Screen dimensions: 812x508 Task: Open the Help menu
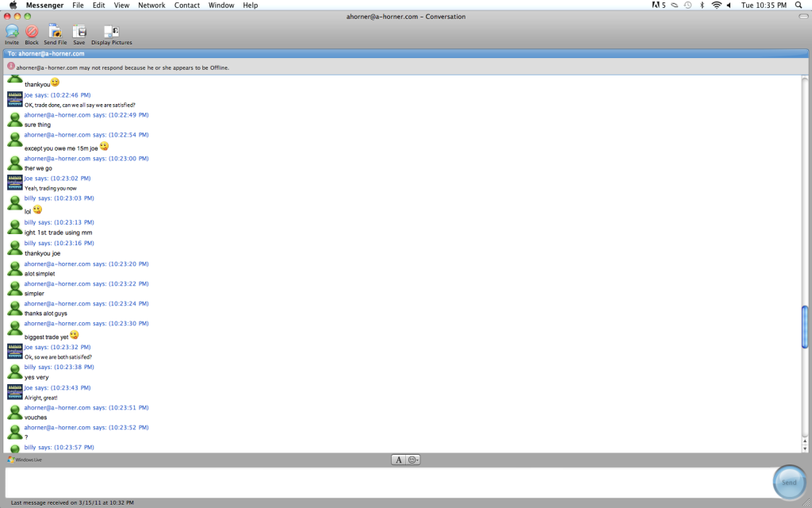(x=250, y=6)
